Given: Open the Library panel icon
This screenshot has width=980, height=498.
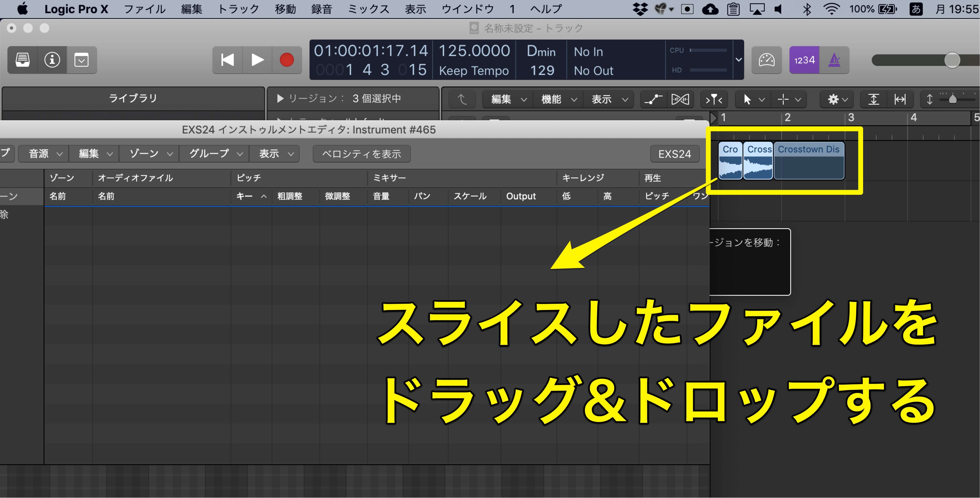Looking at the screenshot, I should pos(22,60).
